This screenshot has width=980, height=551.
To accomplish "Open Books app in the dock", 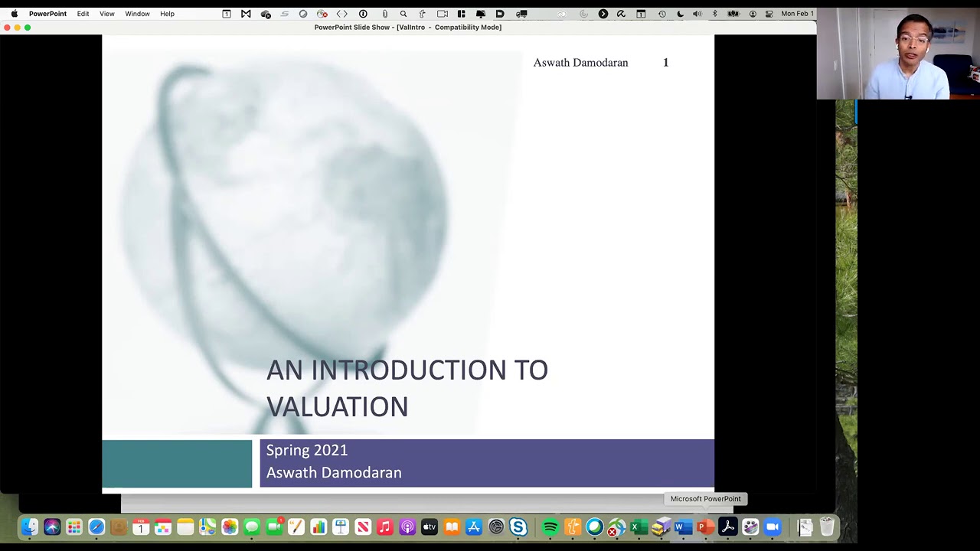I will tap(452, 527).
